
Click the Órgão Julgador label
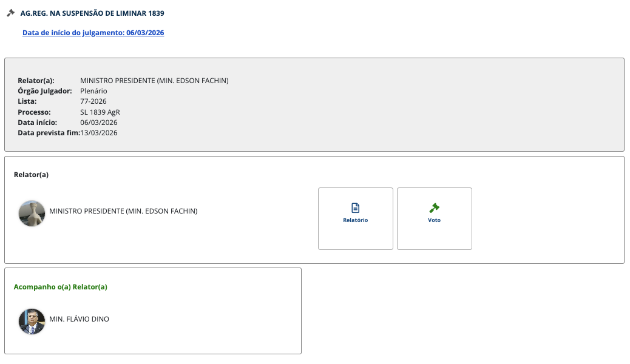pyautogui.click(x=44, y=91)
